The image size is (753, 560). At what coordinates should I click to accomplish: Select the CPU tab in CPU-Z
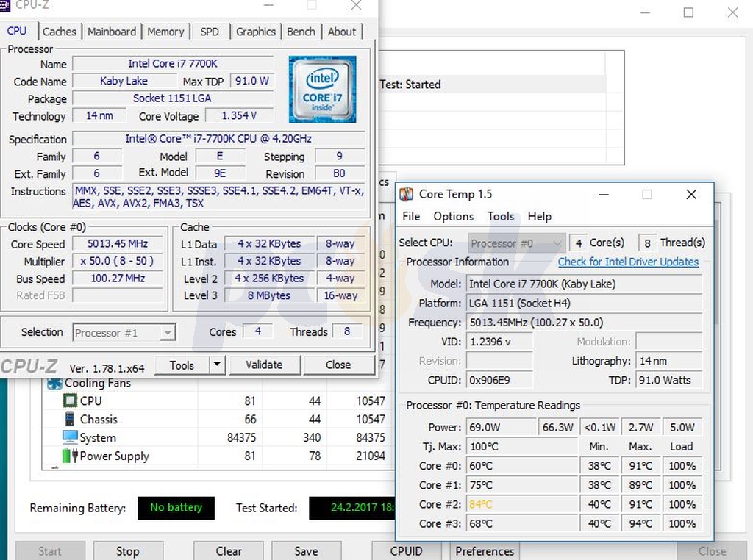click(17, 31)
